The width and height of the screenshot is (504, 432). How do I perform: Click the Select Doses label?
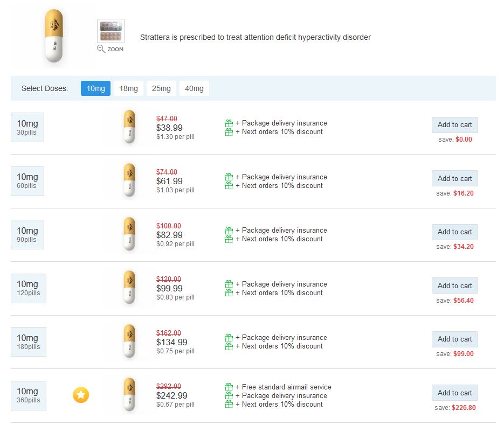(x=45, y=88)
